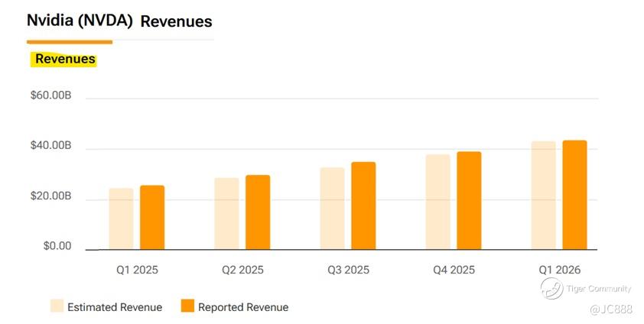This screenshot has width=644, height=324.
Task: Select the highlighted Revenues tab
Action: coord(63,59)
